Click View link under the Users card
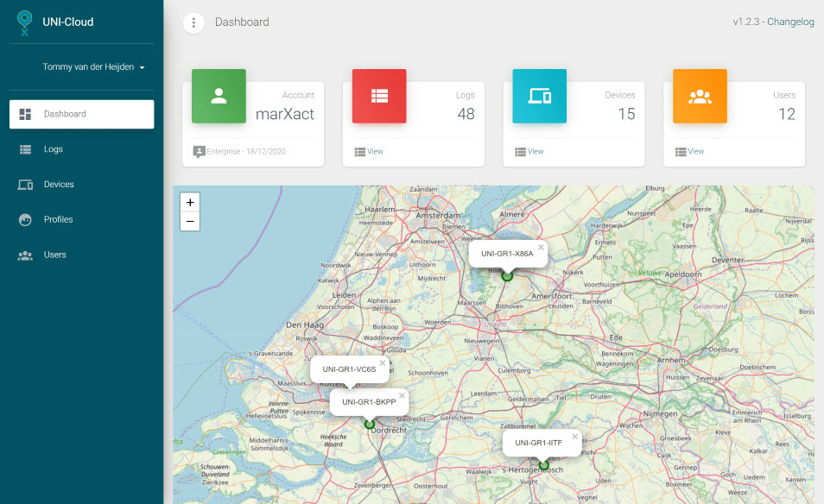The width and height of the screenshot is (824, 504). 695,152
